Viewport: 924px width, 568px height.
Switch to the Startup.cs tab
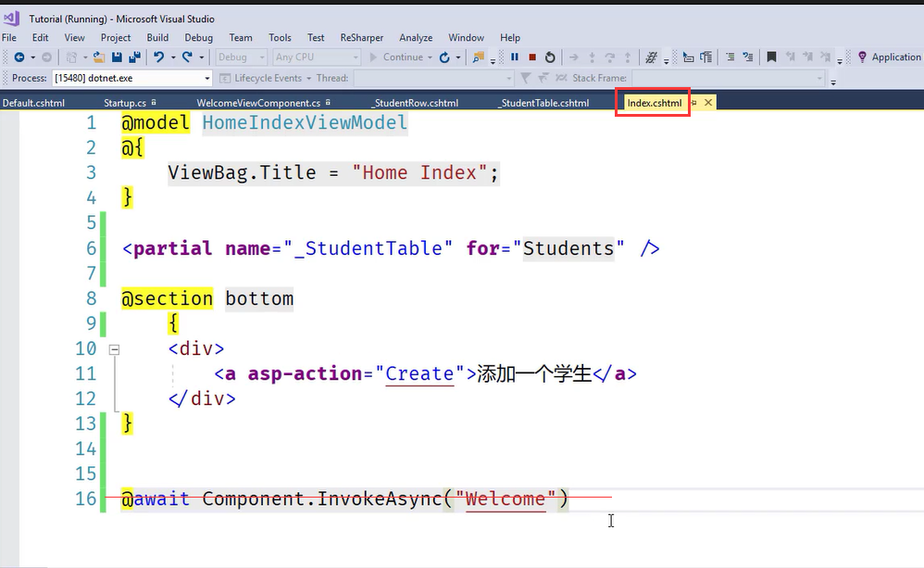tap(125, 103)
